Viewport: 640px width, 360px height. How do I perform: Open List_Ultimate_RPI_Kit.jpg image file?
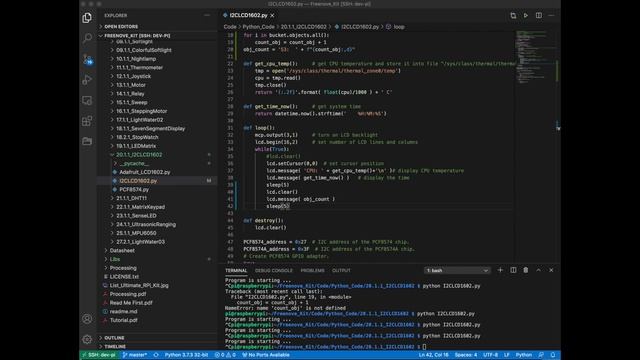click(139, 285)
